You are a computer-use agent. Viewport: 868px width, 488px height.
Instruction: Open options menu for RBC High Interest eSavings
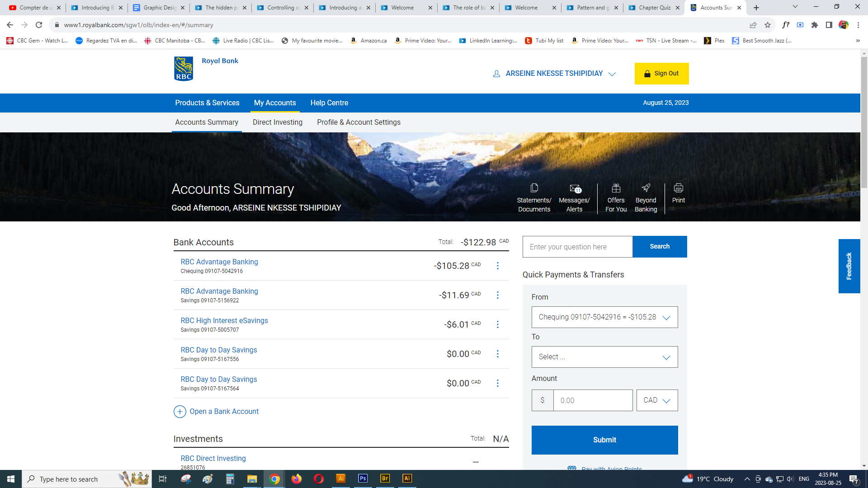498,324
